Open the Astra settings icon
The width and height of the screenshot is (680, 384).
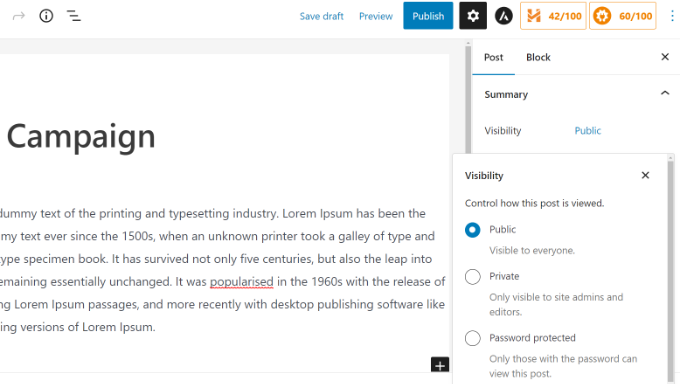[503, 16]
